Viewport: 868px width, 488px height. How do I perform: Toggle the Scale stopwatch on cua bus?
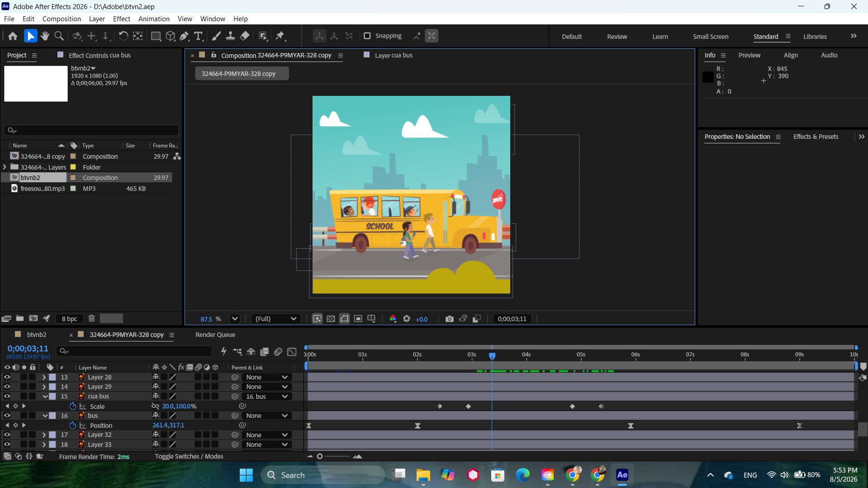[x=72, y=406]
